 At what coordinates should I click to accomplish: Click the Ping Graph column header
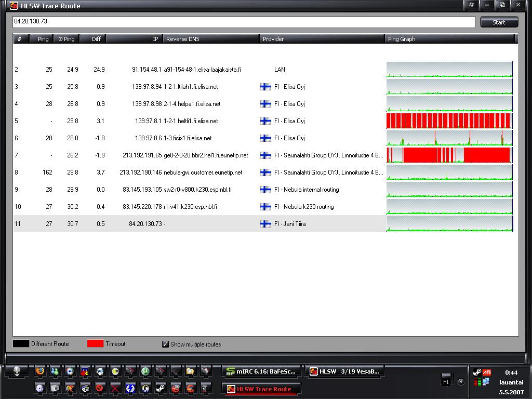tap(450, 39)
